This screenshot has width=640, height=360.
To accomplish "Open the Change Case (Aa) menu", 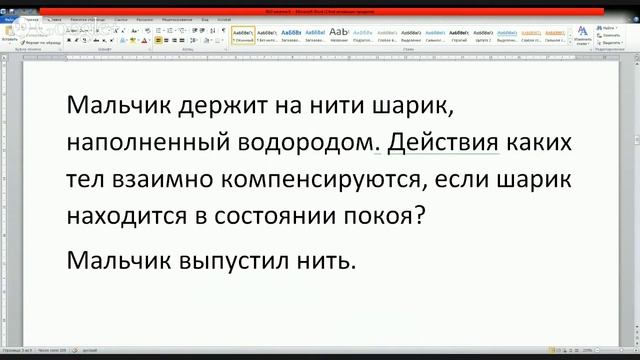I will pos(135,31).
